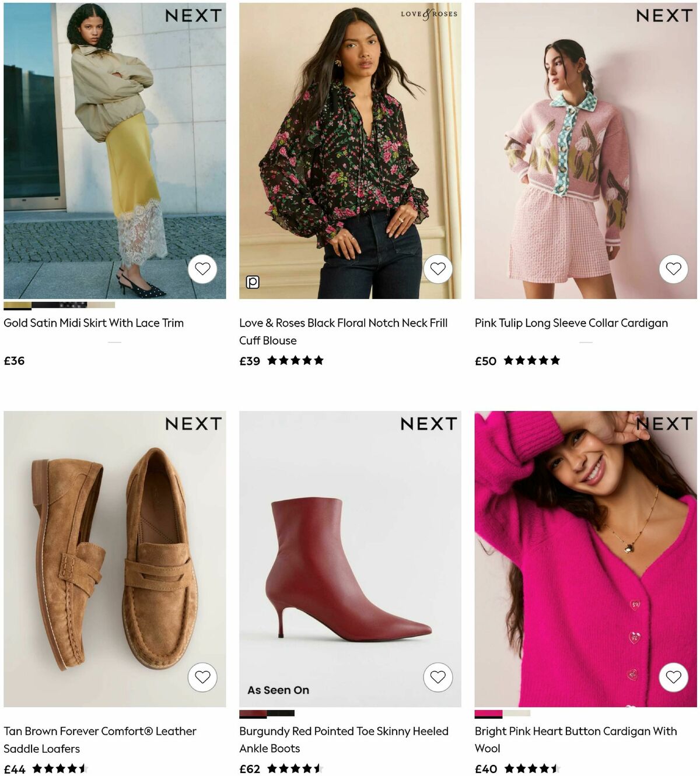This screenshot has width=700, height=776.
Task: Open the Tan Brown Forever Comfort Loafers listing
Action: (100, 739)
